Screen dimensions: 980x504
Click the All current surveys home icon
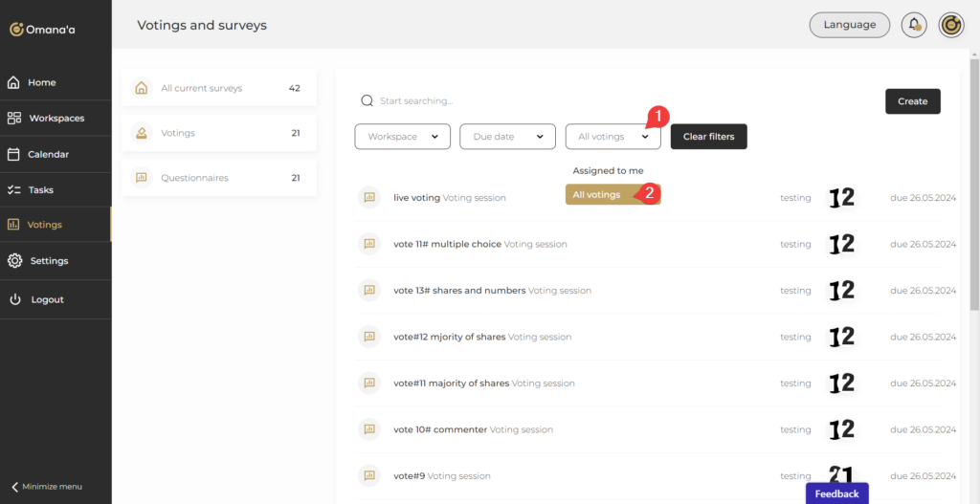[142, 88]
